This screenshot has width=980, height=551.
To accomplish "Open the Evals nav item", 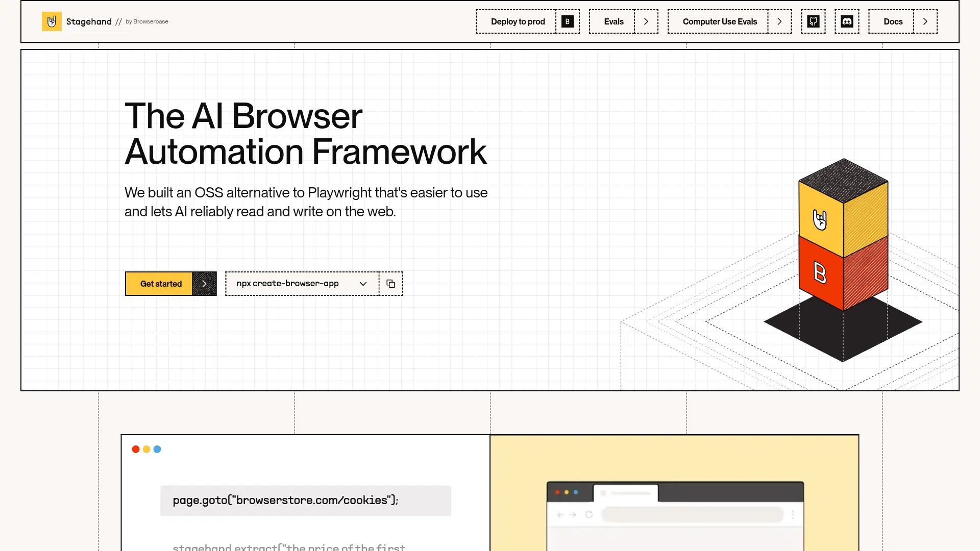I will pos(613,21).
